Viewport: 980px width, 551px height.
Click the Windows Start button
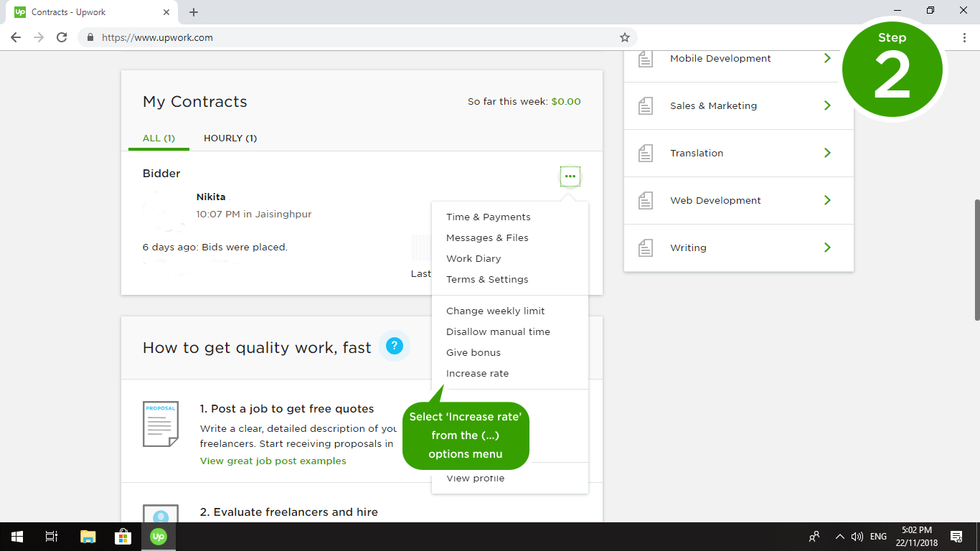click(17, 537)
